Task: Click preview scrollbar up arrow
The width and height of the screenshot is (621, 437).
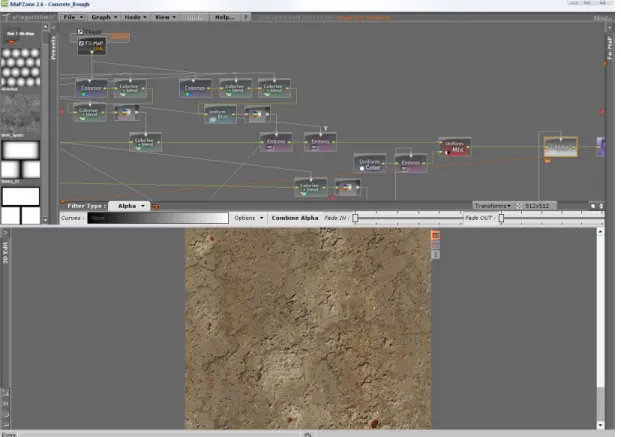Action: pyautogui.click(x=600, y=231)
